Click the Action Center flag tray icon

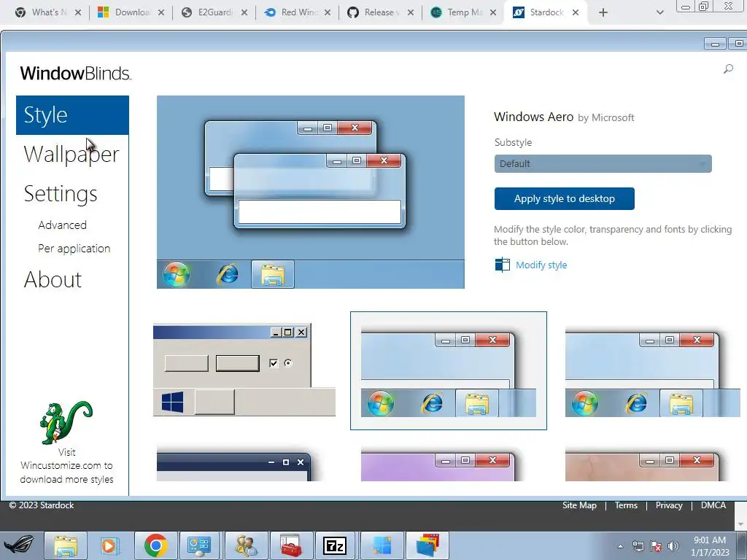pos(656,546)
